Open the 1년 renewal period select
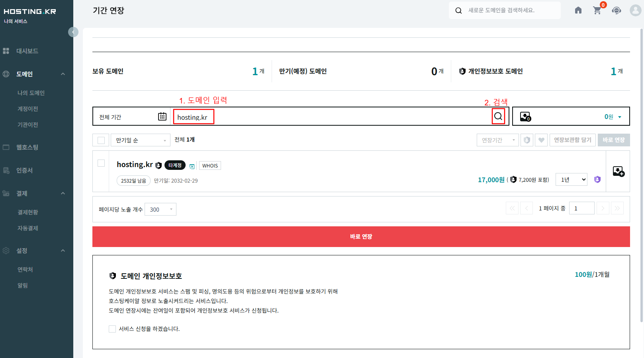The width and height of the screenshot is (644, 358). point(572,179)
